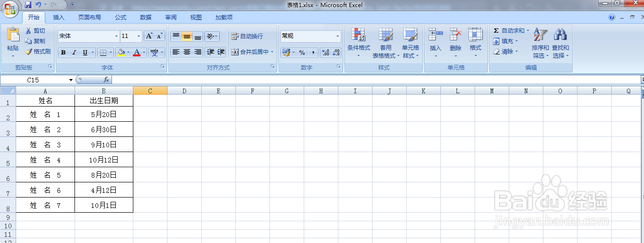
Task: Open the Name Box dropdown arrow
Action: click(71, 80)
